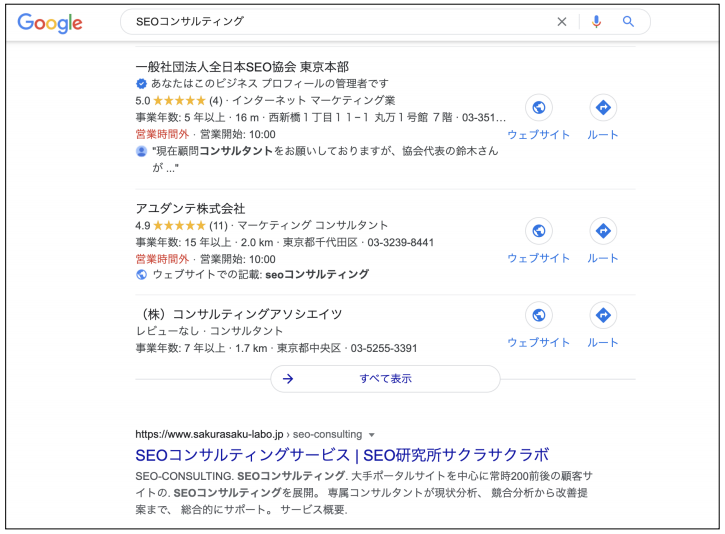Click the sakurasaku-labo.jp URL breadcrumb
This screenshot has width=725, height=534.
point(249,435)
